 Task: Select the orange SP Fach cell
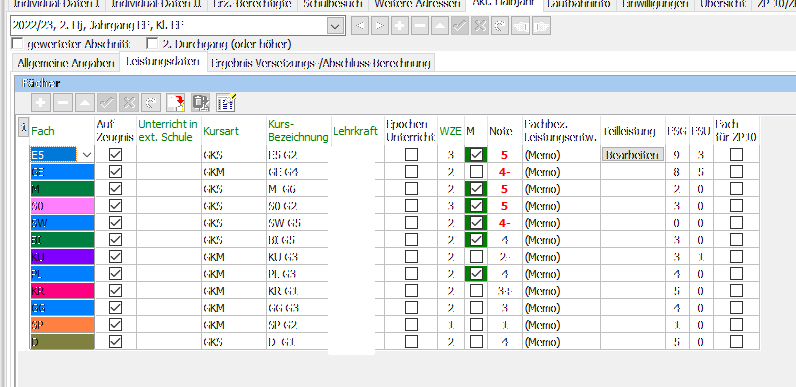tap(62, 324)
